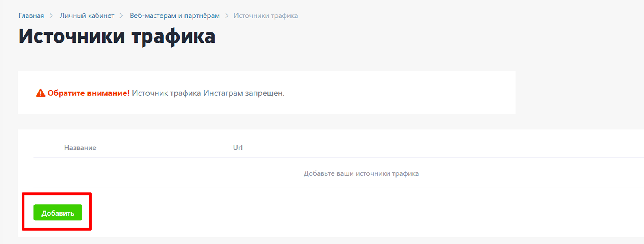Click the large Источники трафика page heading
The width and height of the screenshot is (644, 244).
[x=117, y=36]
